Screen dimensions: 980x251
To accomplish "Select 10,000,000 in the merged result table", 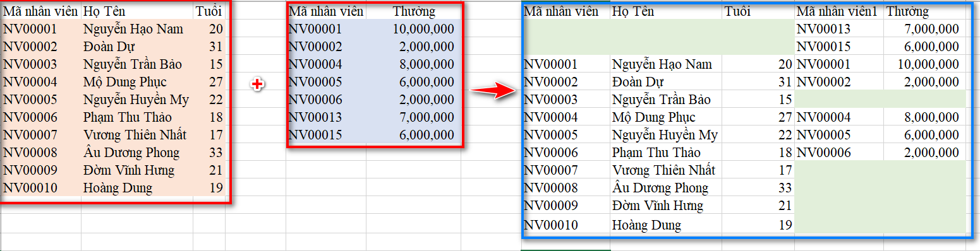I will tap(928, 64).
